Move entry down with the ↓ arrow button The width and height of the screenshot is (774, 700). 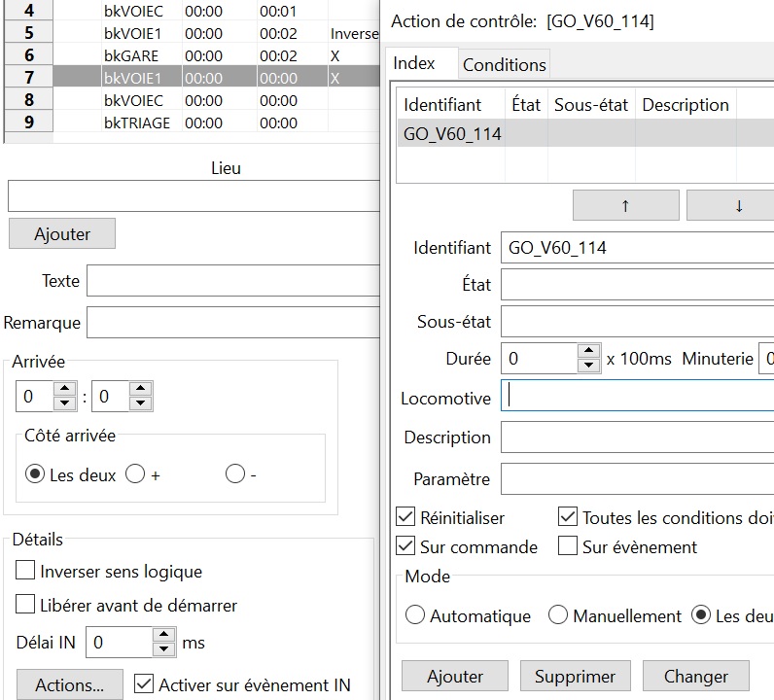[730, 205]
